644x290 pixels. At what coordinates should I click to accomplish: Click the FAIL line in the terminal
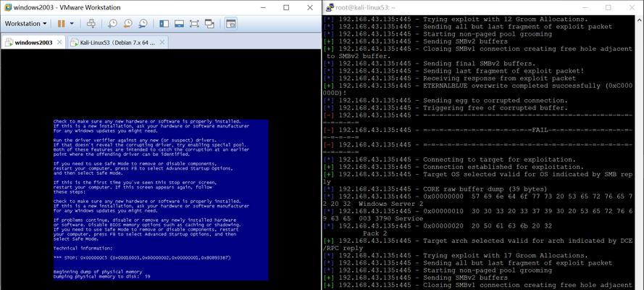(x=478, y=130)
